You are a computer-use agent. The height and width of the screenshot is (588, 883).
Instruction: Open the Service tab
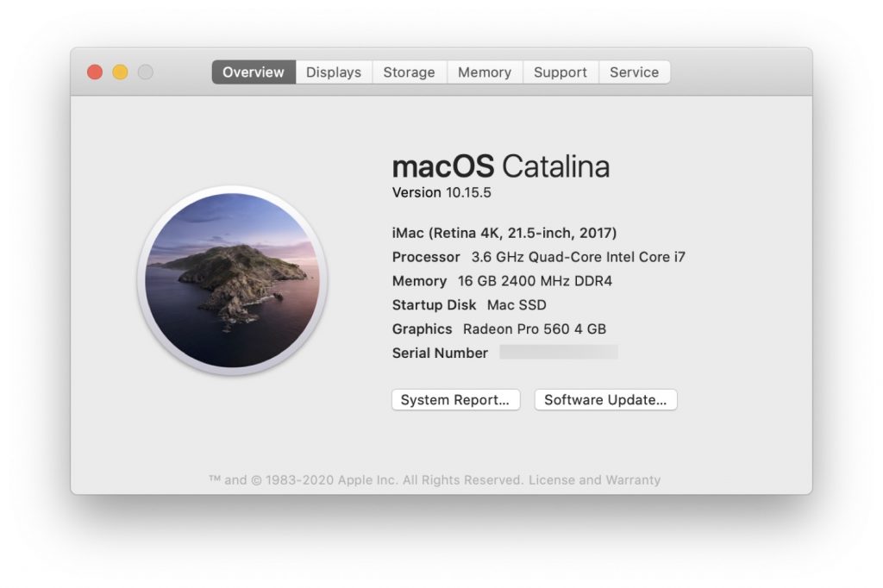634,72
